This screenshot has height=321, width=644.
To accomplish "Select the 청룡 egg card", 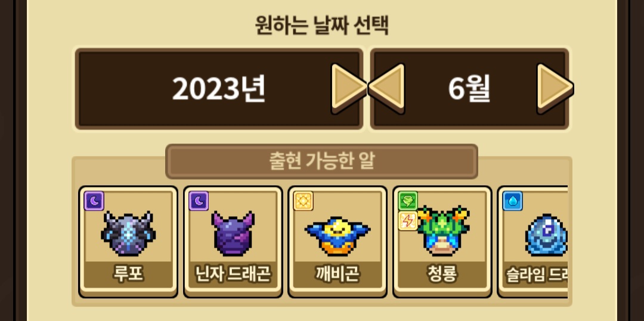I will [x=442, y=242].
